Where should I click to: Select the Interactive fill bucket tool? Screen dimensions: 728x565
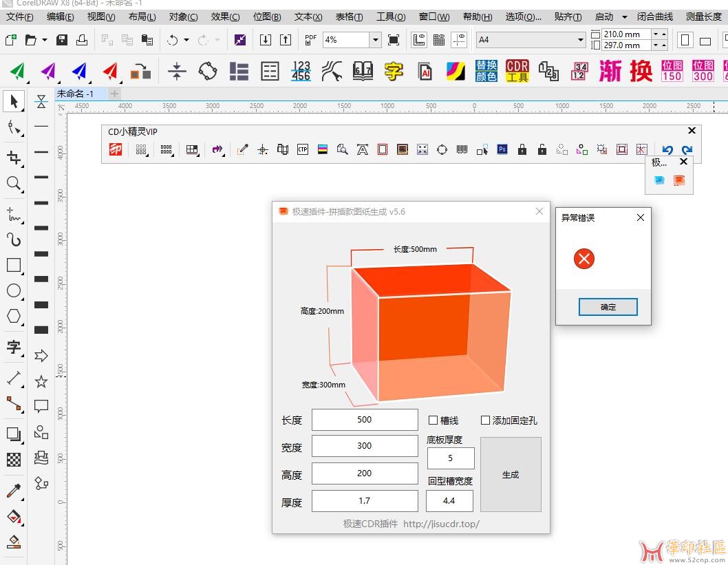14,516
